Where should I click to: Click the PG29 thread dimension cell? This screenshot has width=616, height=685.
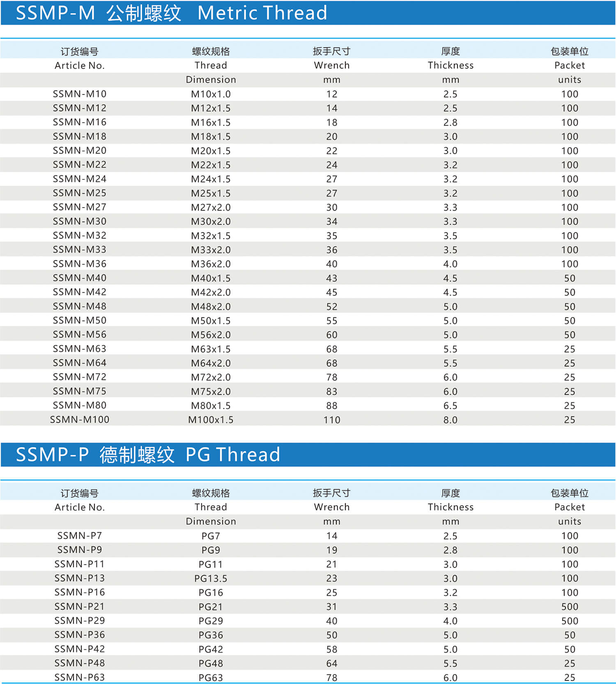tap(211, 621)
